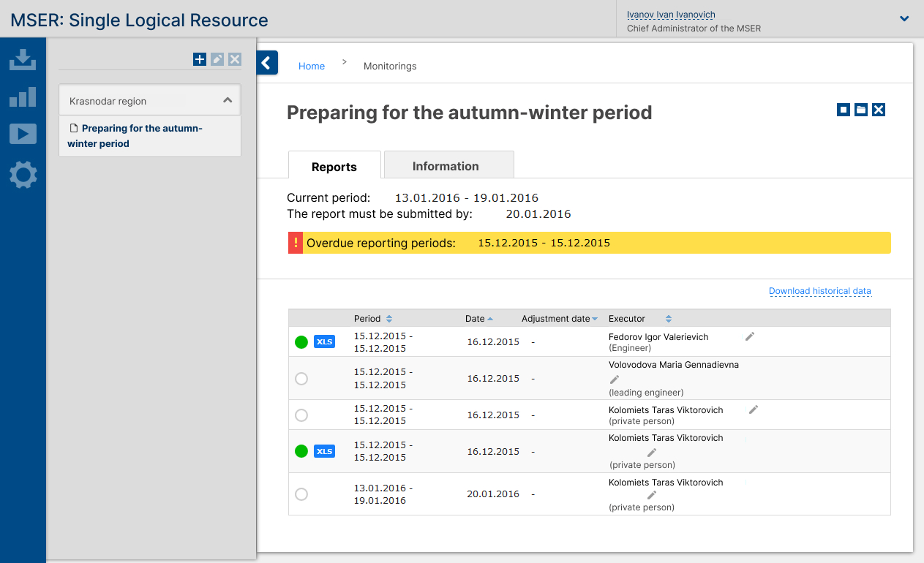Image resolution: width=924 pixels, height=563 pixels.
Task: Click the plus add icon in panel
Action: point(200,59)
